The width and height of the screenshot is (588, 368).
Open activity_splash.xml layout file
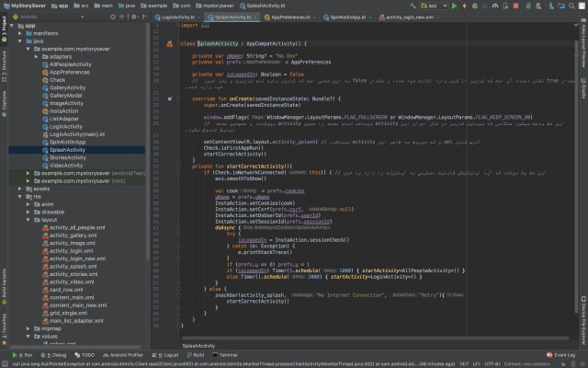click(73, 267)
